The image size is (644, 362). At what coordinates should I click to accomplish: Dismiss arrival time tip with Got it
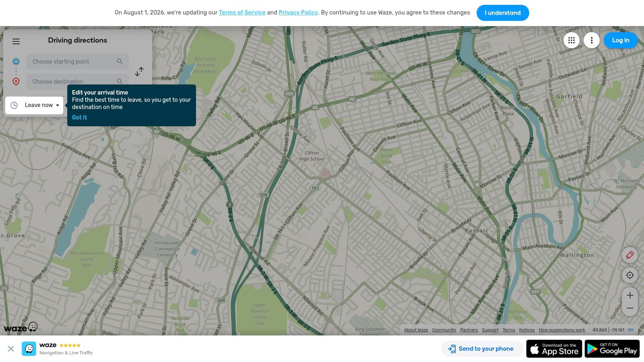[79, 117]
